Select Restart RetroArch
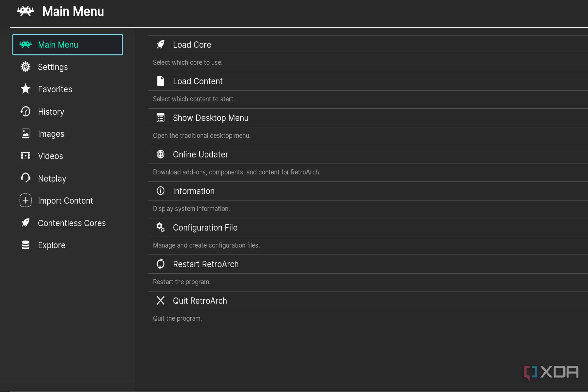 (368, 264)
